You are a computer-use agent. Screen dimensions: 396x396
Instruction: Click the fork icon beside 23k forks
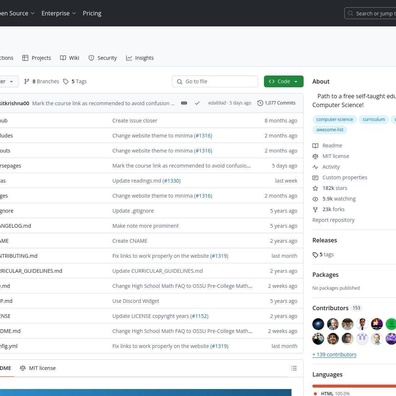[x=315, y=209]
